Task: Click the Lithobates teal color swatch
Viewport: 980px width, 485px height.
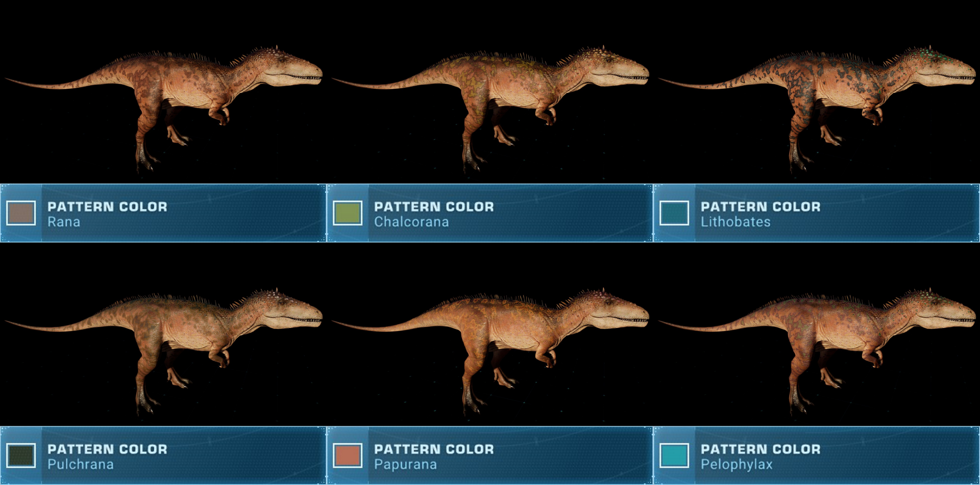Action: (674, 213)
